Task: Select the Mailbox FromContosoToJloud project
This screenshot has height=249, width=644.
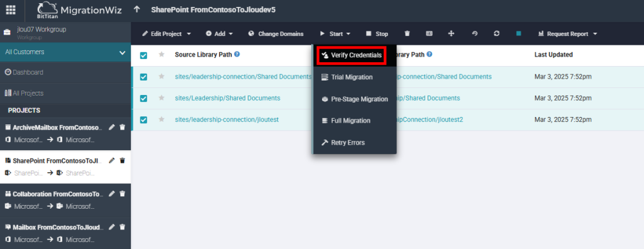Action: 54,227
